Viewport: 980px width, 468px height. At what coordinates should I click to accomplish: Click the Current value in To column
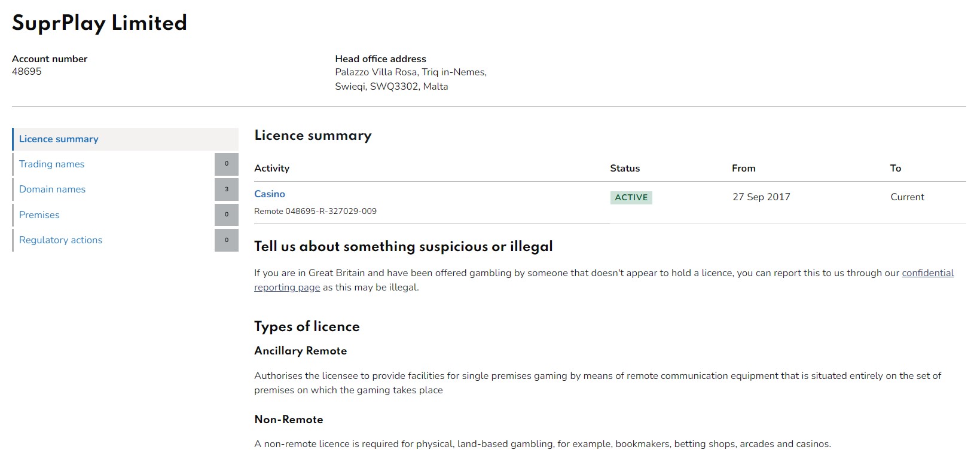(907, 197)
